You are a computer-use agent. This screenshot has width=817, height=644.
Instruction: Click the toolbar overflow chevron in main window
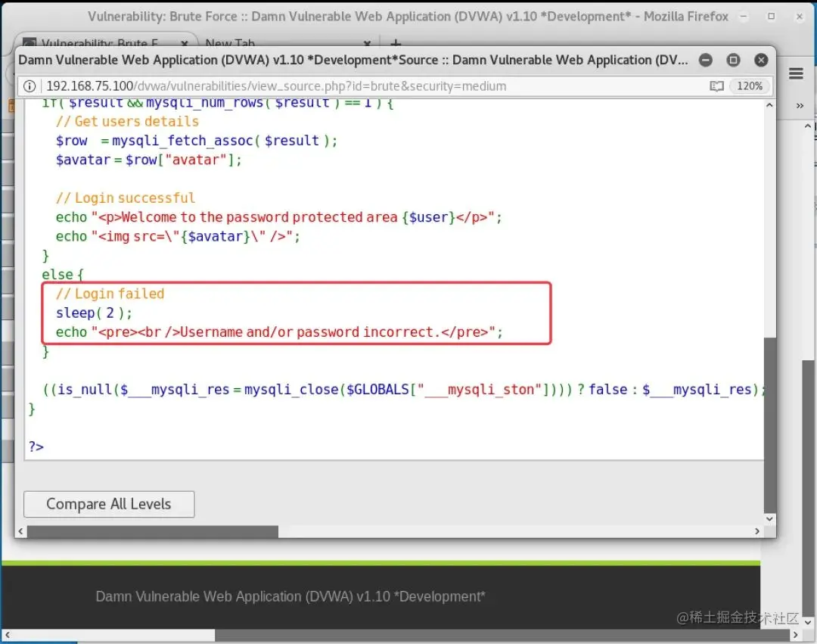click(800, 106)
